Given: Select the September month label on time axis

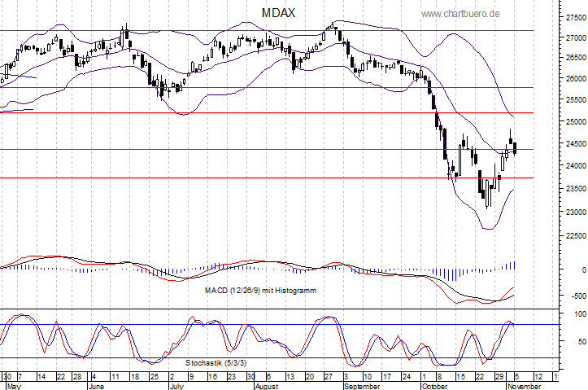Looking at the screenshot, I should [x=357, y=386].
